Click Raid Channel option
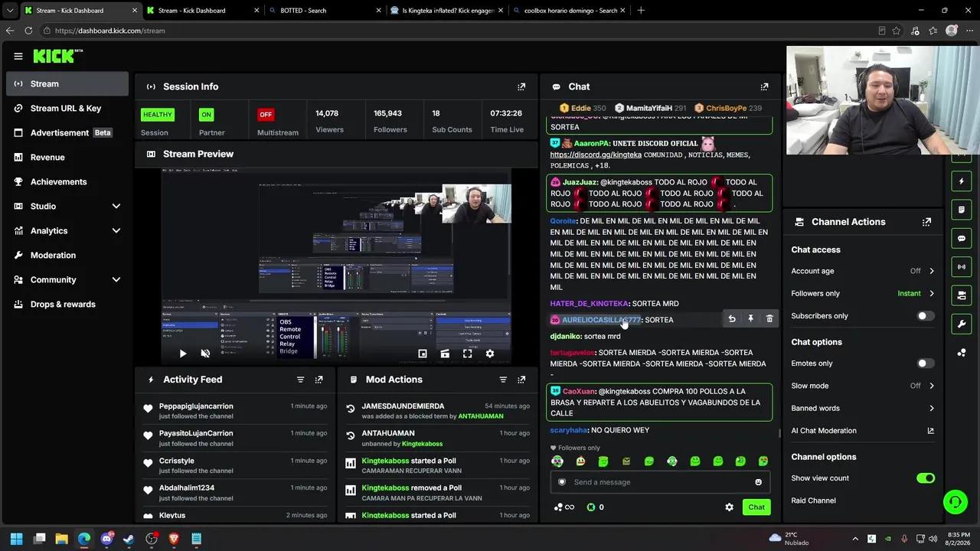This screenshot has height=551, width=980. click(813, 500)
